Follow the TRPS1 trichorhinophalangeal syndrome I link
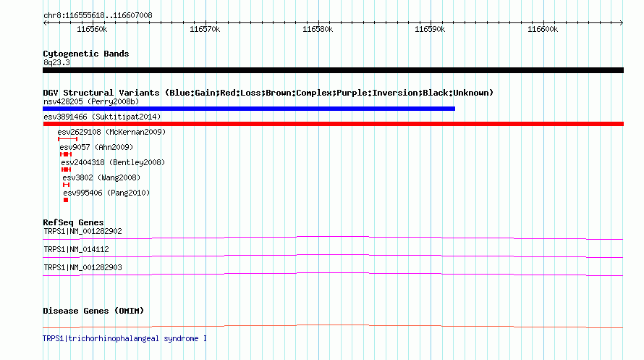Image resolution: width=644 pixels, height=360 pixels. (x=124, y=338)
